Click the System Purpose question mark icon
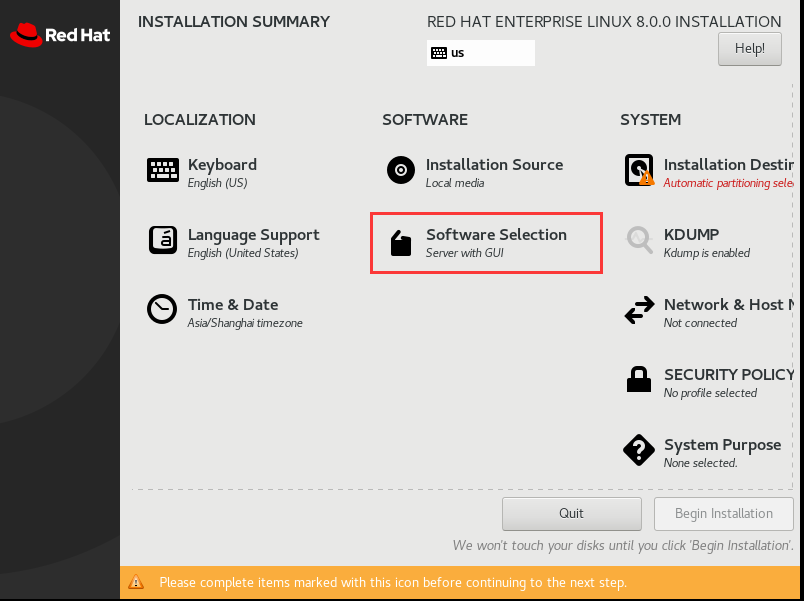Screen dimensions: 804x601 pos(639,450)
